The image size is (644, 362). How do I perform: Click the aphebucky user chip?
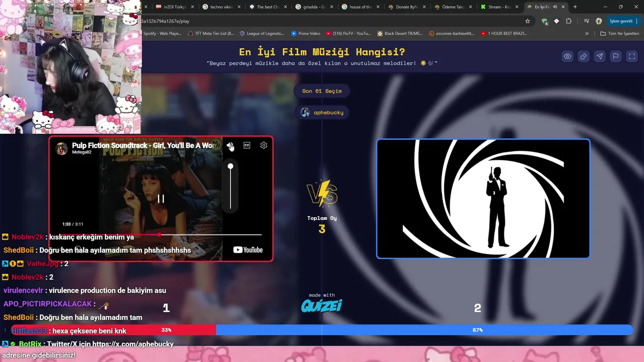(322, 112)
